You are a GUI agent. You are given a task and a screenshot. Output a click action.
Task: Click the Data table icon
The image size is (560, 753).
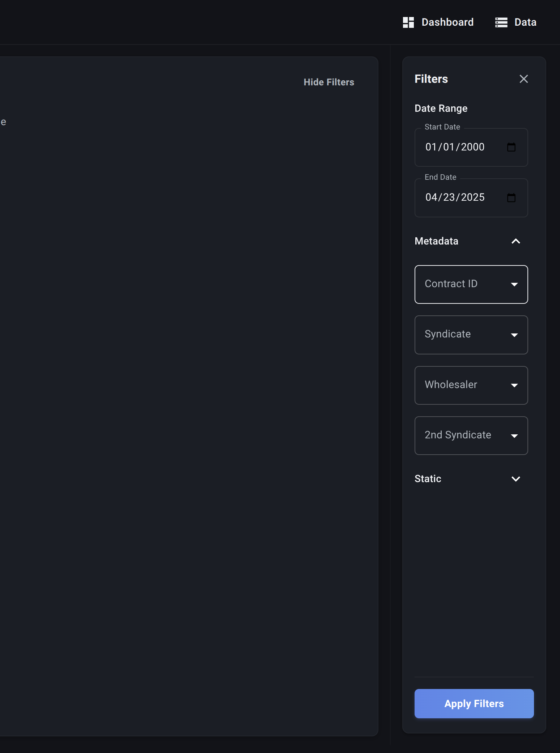tap(501, 22)
